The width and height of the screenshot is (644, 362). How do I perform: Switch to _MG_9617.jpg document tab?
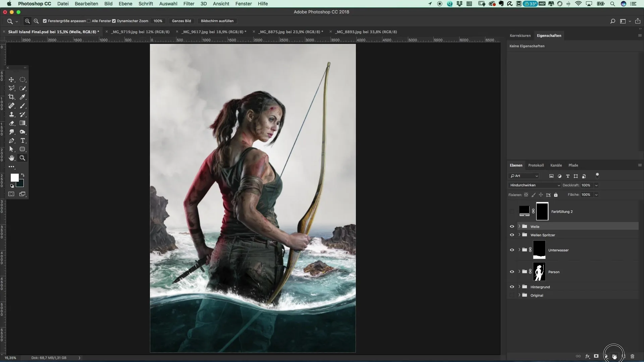214,32
